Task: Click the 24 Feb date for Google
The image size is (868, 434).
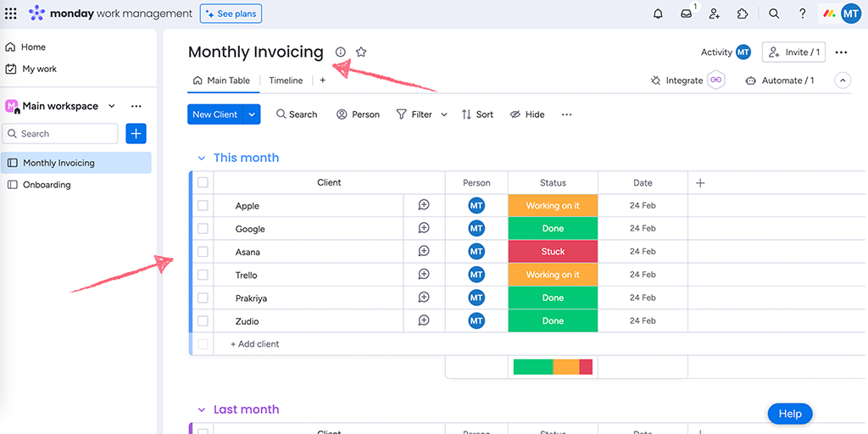Action: pyautogui.click(x=643, y=228)
